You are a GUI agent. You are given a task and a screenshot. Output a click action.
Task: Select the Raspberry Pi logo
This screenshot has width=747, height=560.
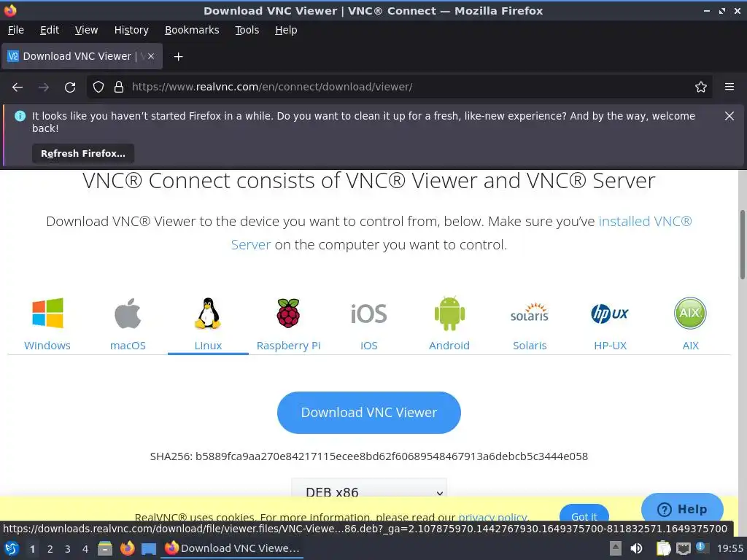288,314
